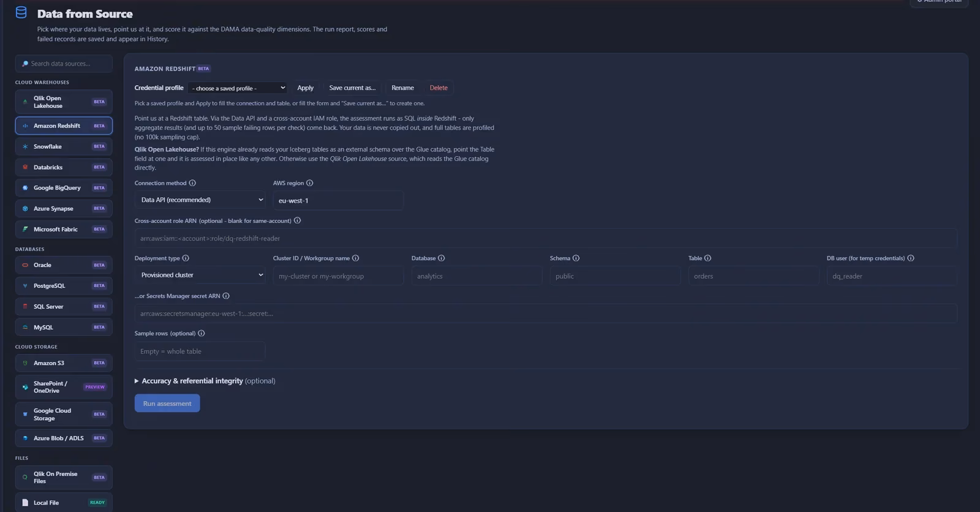
Task: Click the BETA badge beside Amazon Redshift heading
Action: tap(203, 69)
